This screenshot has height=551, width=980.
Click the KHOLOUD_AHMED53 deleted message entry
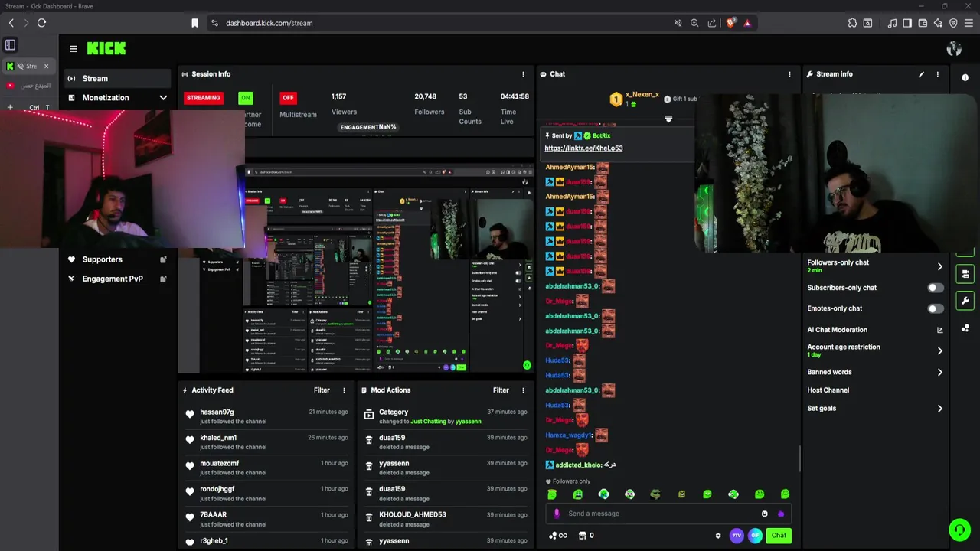446,519
